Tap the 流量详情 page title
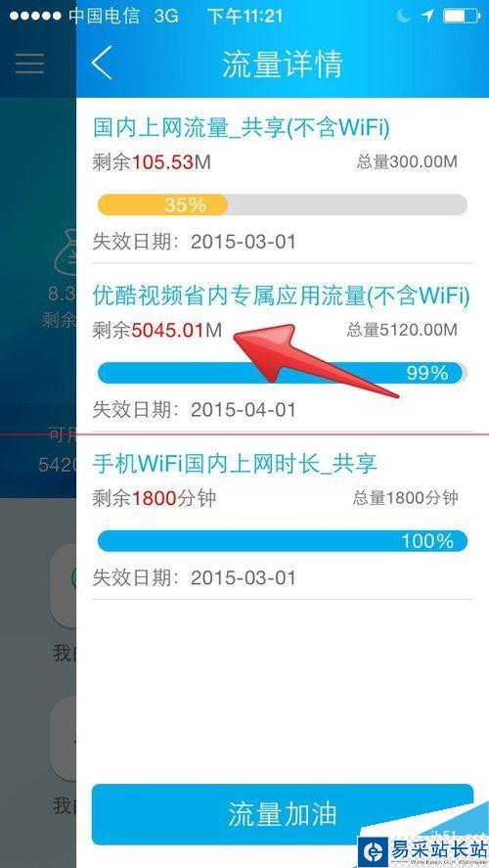Image resolution: width=489 pixels, height=868 pixels. pyautogui.click(x=283, y=64)
